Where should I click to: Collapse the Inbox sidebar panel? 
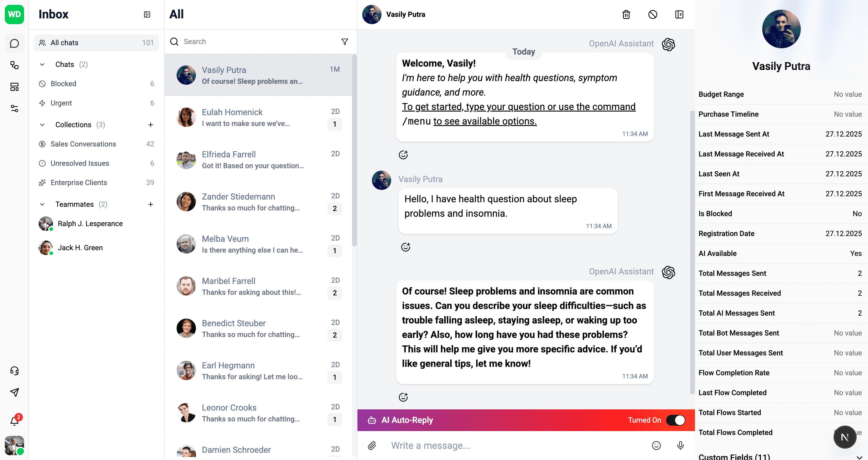[147, 14]
